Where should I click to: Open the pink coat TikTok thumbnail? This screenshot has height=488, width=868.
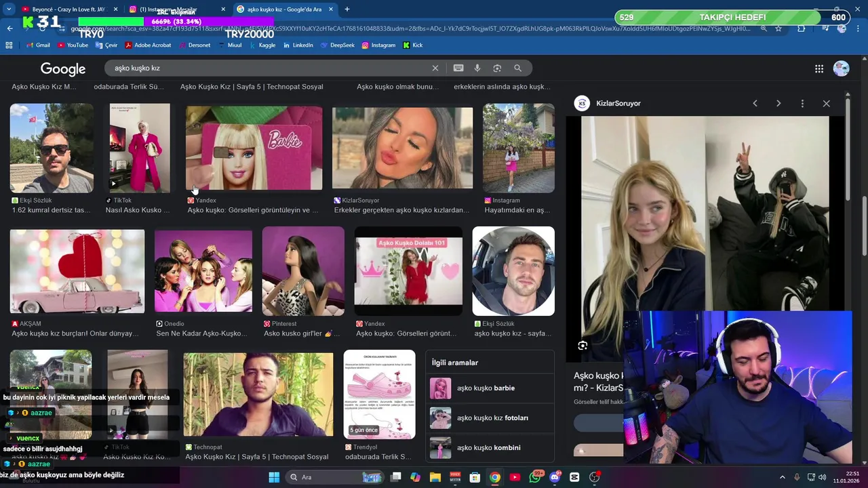tap(140, 148)
